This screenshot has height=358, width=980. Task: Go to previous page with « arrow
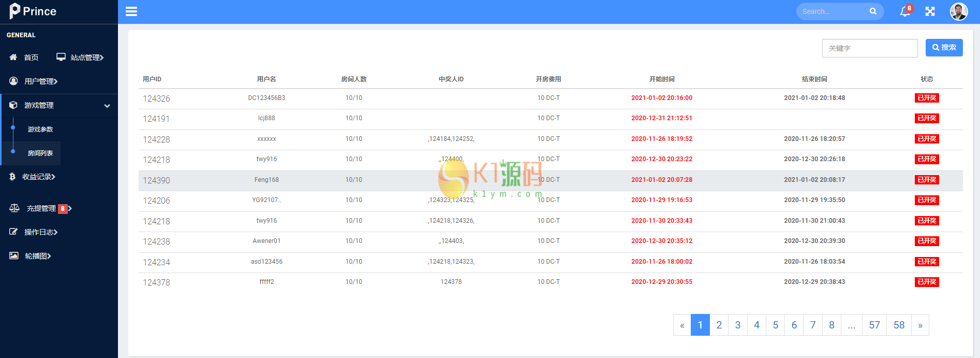click(682, 325)
